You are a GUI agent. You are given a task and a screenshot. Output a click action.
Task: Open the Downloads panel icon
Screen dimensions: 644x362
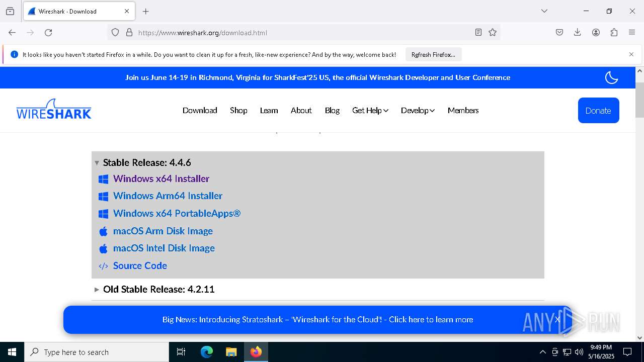click(x=578, y=32)
